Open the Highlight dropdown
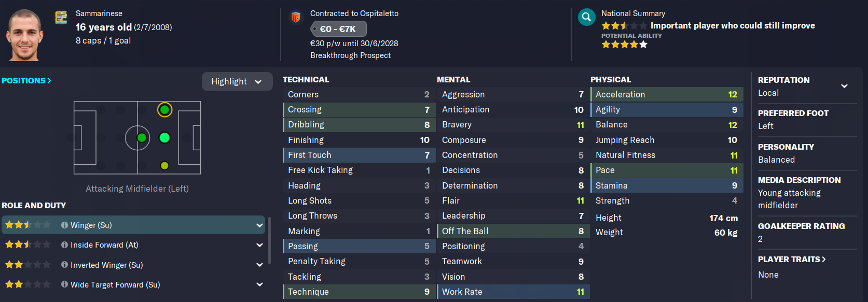This screenshot has height=302, width=868. click(237, 81)
